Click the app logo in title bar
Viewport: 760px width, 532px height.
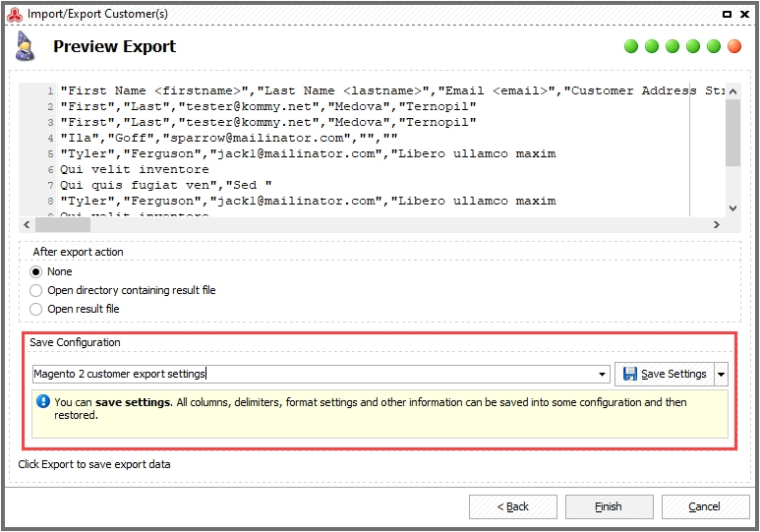click(x=15, y=15)
